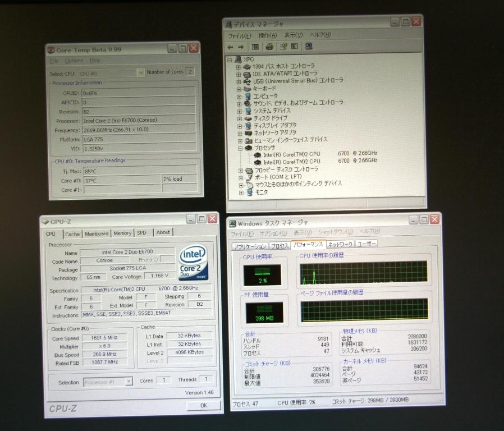The width and height of the screenshot is (504, 431).
Task: Select the 1394 bus host controller icon
Action: (247, 67)
